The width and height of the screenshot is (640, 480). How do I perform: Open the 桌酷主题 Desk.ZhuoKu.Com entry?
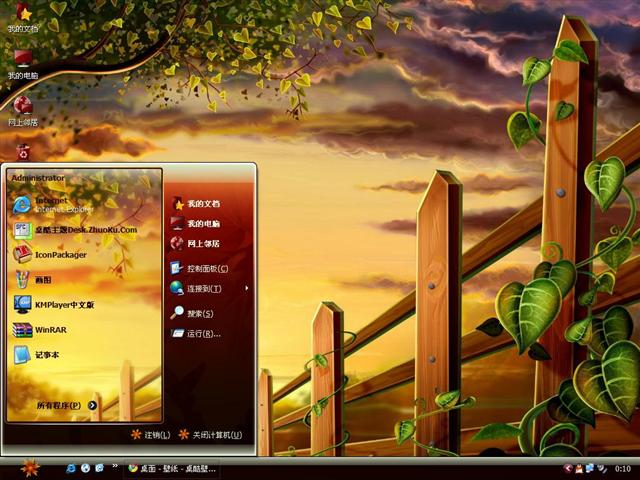tap(75, 230)
